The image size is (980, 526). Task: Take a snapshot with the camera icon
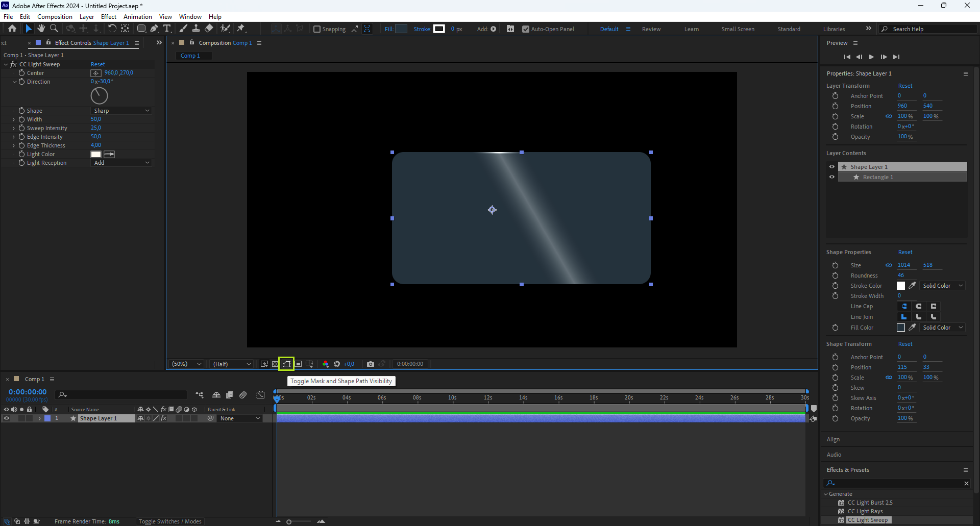(x=371, y=364)
